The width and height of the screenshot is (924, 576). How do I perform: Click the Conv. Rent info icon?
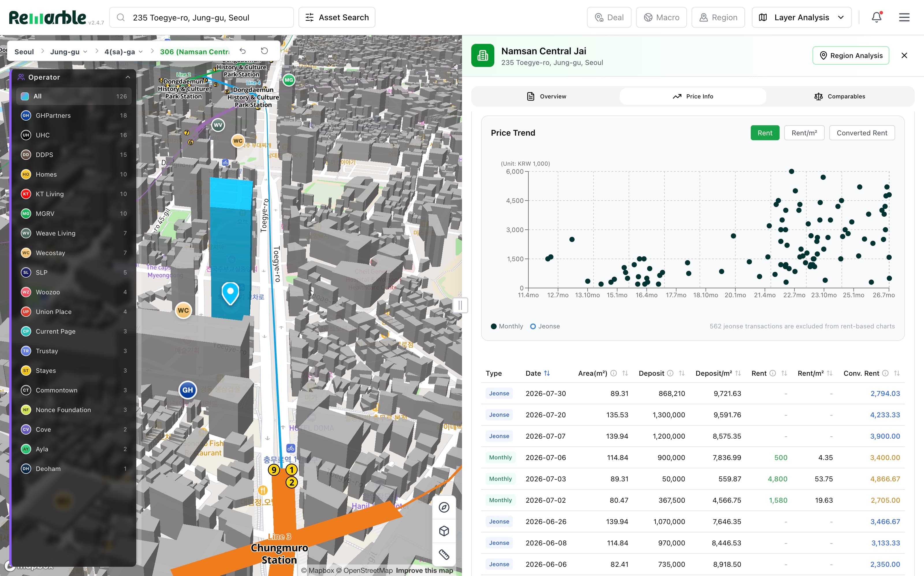[886, 373]
